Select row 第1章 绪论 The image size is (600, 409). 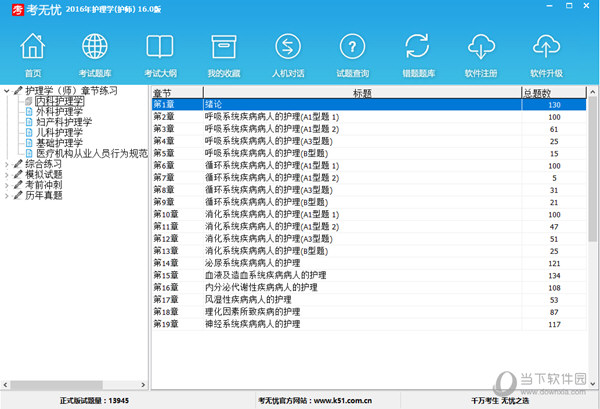(x=369, y=104)
